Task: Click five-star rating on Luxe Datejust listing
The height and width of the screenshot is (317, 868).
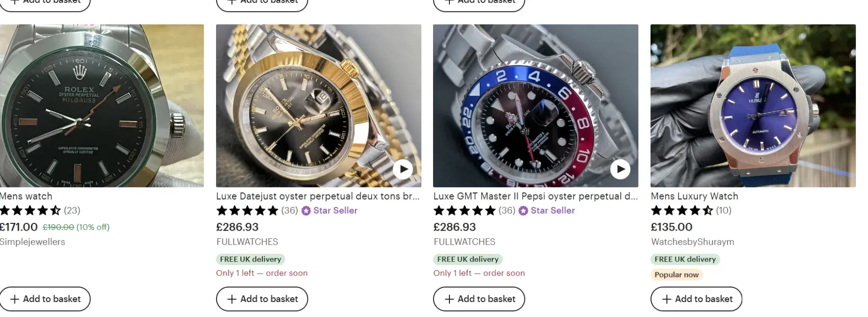Action: tap(247, 210)
